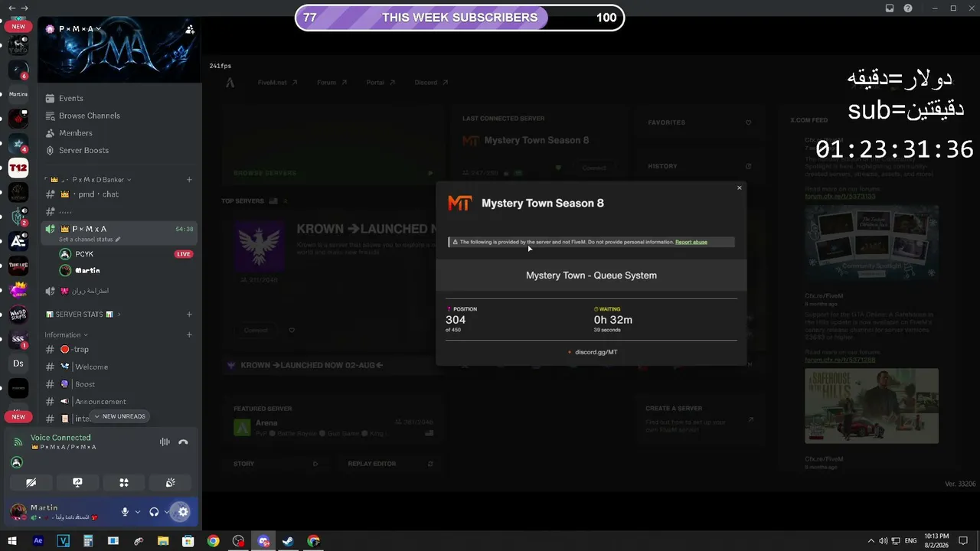980x551 pixels.
Task: Click the forum.cfx.re/t/5373133 link
Action: [x=840, y=197]
